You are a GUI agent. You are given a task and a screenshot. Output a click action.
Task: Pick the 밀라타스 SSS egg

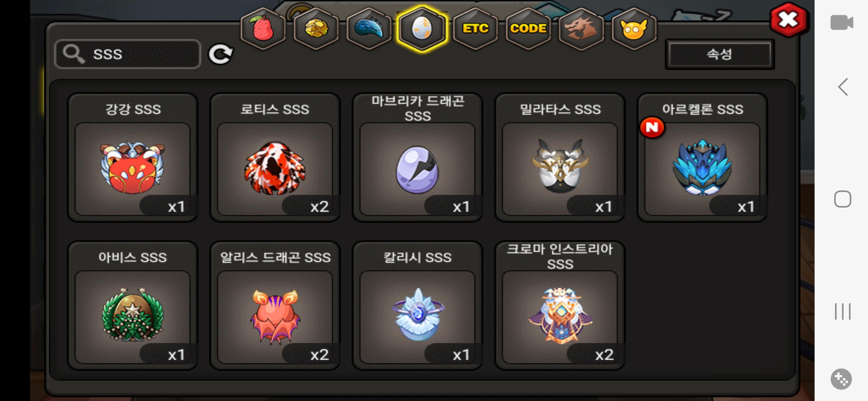point(560,157)
